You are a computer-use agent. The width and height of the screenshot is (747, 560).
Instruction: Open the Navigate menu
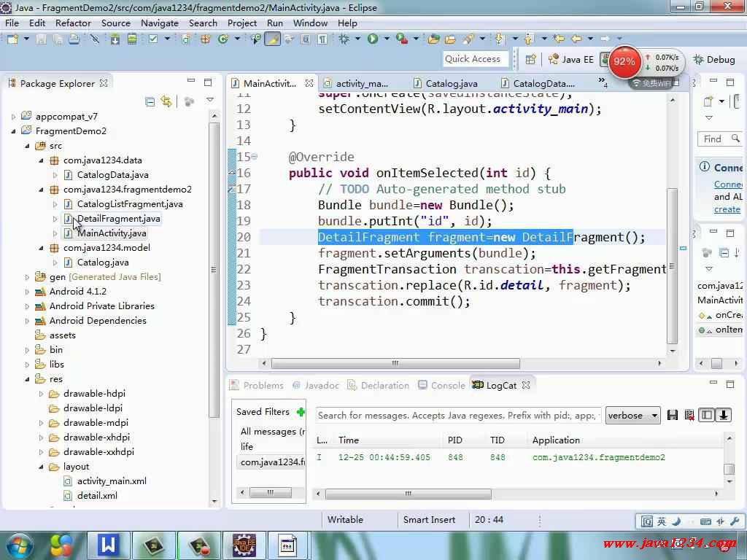159,23
